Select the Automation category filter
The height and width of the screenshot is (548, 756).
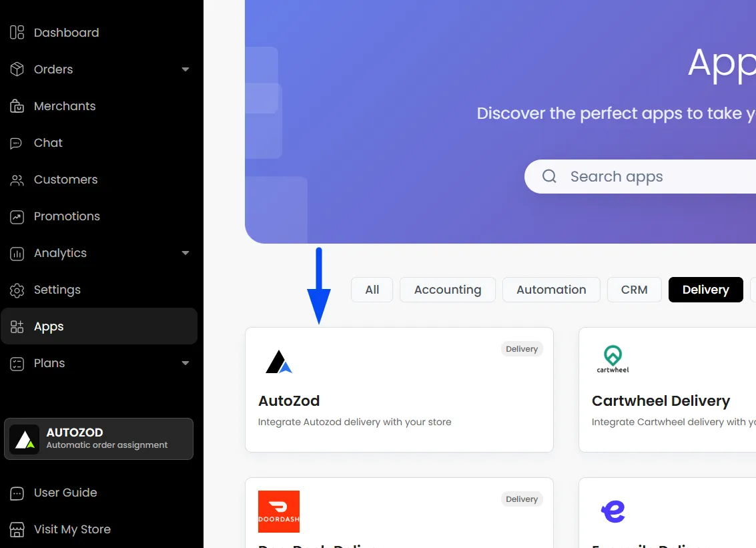[551, 290]
